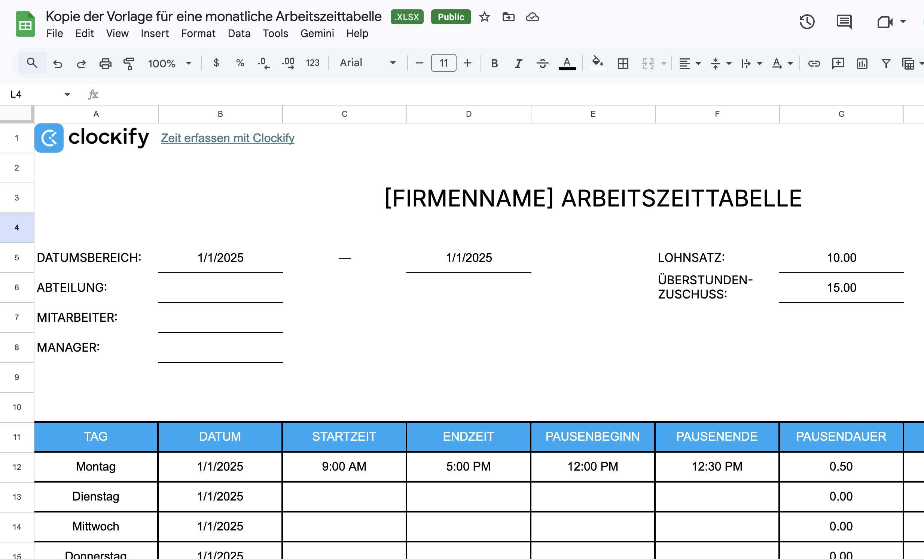Insert a comment via the toolbar
Viewport: 924px width, 560px height.
(838, 63)
